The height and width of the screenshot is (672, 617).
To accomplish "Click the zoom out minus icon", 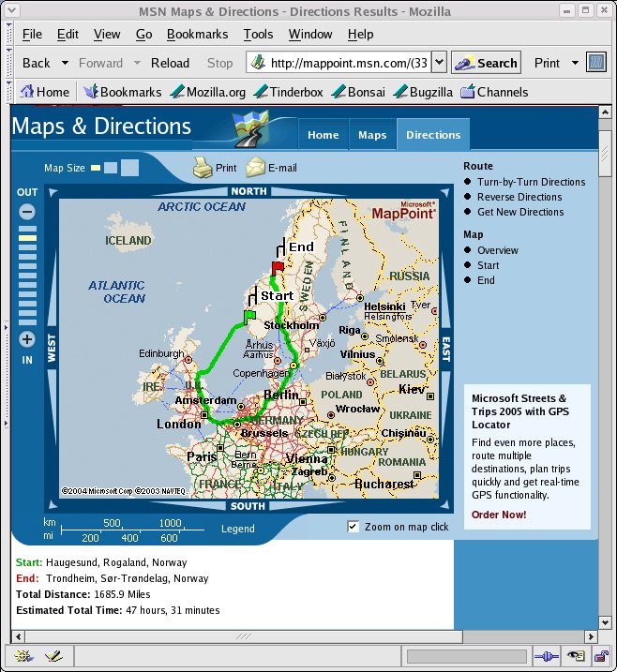I will (27, 212).
